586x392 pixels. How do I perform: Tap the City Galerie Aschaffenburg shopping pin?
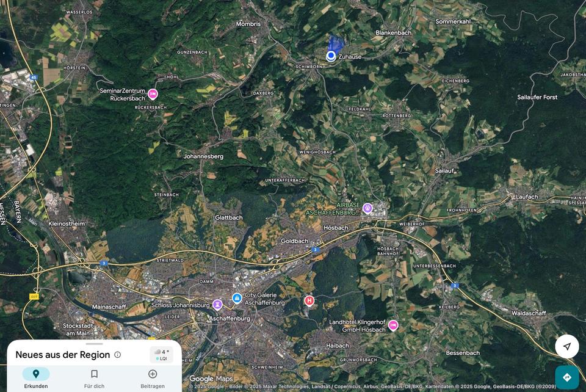237,298
